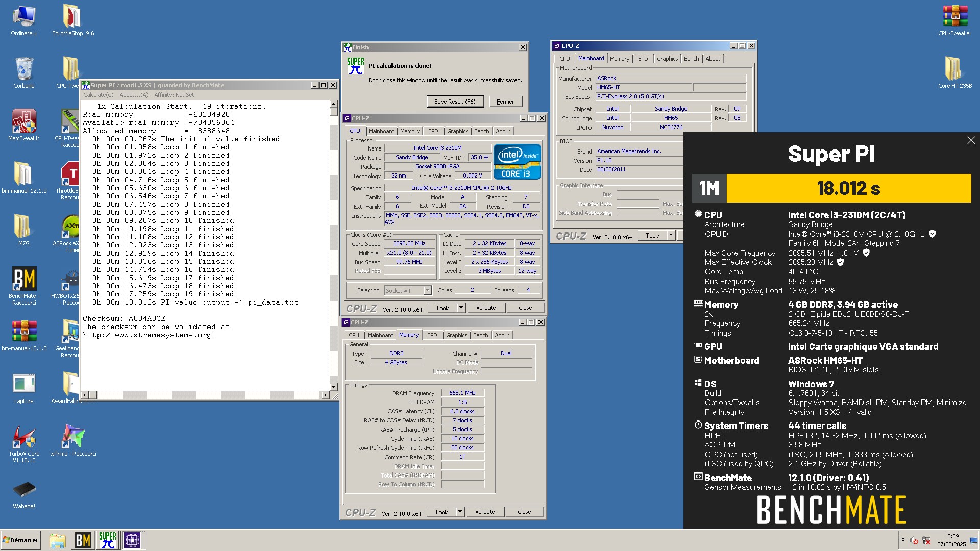Click the 18.012 s yellow result bar
The width and height of the screenshot is (980, 551).
849,188
